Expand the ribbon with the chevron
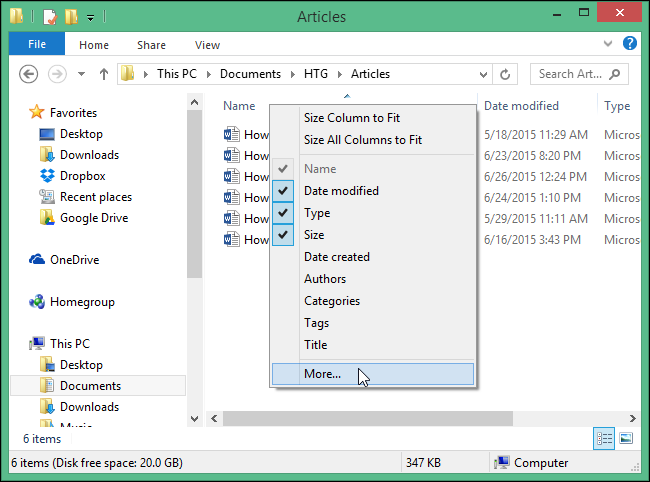 608,43
